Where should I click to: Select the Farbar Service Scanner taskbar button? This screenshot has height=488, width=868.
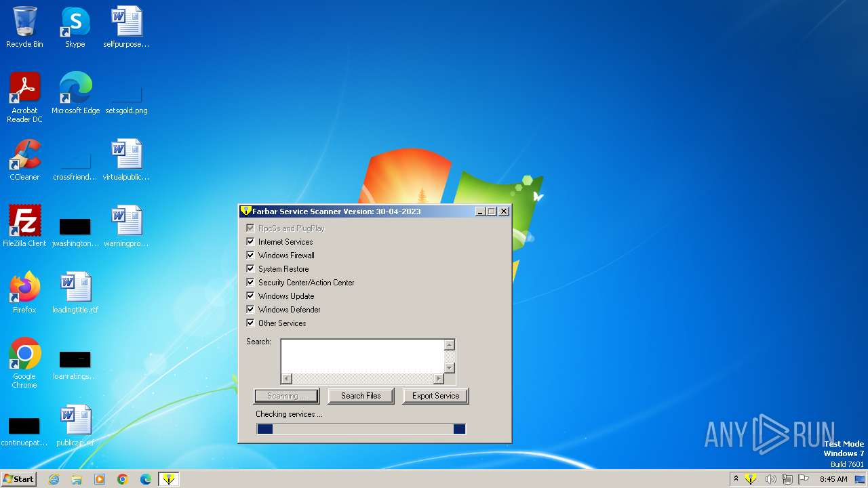(x=169, y=479)
